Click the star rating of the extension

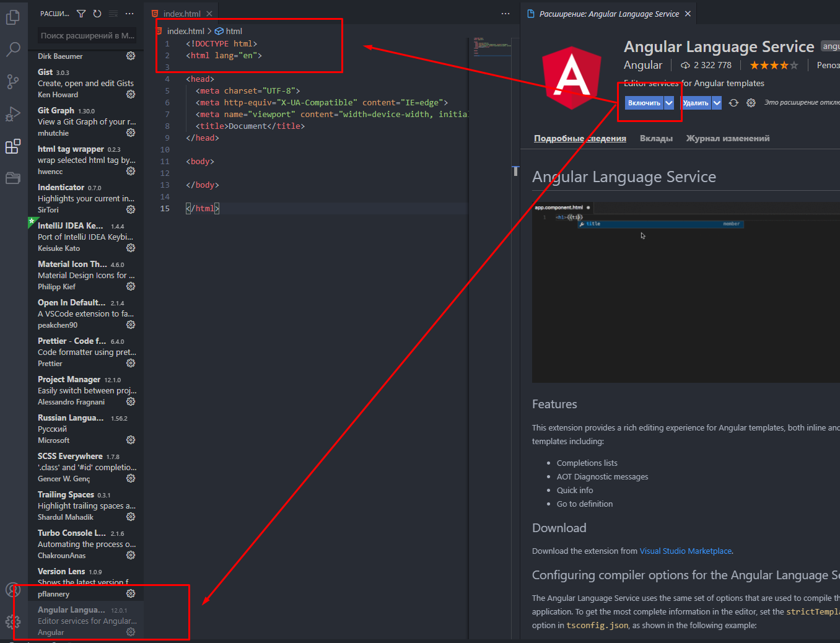pos(774,65)
